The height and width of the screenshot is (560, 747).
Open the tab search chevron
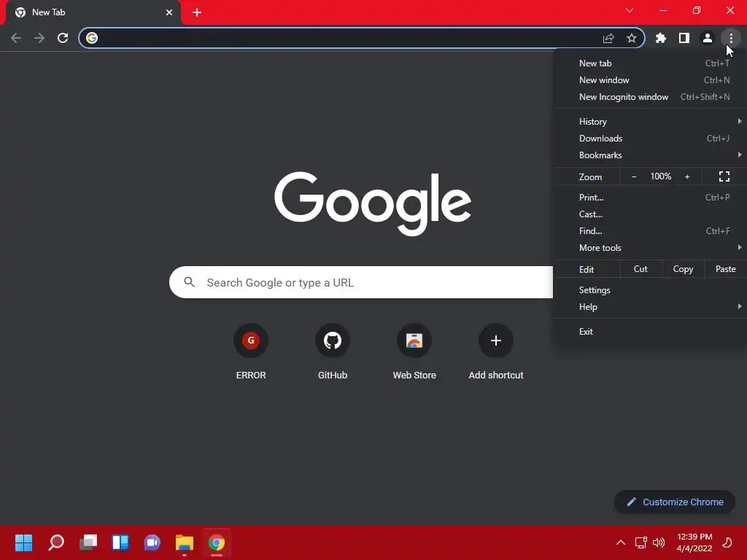pos(630,10)
